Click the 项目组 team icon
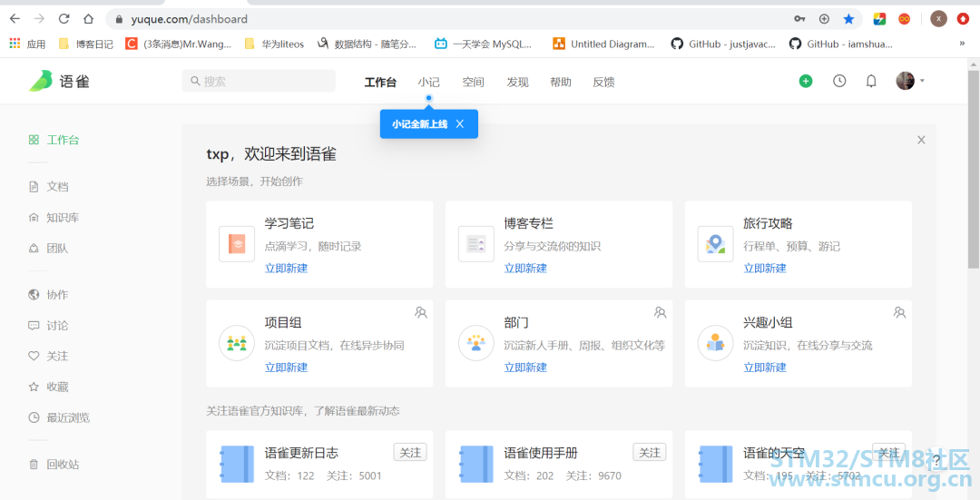Screen dimensions: 980x500 237,343
